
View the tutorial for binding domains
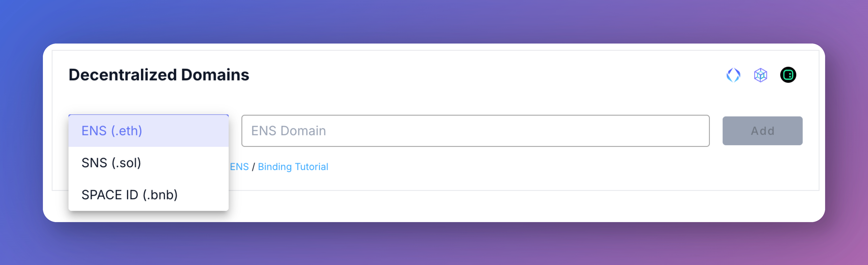click(x=293, y=167)
